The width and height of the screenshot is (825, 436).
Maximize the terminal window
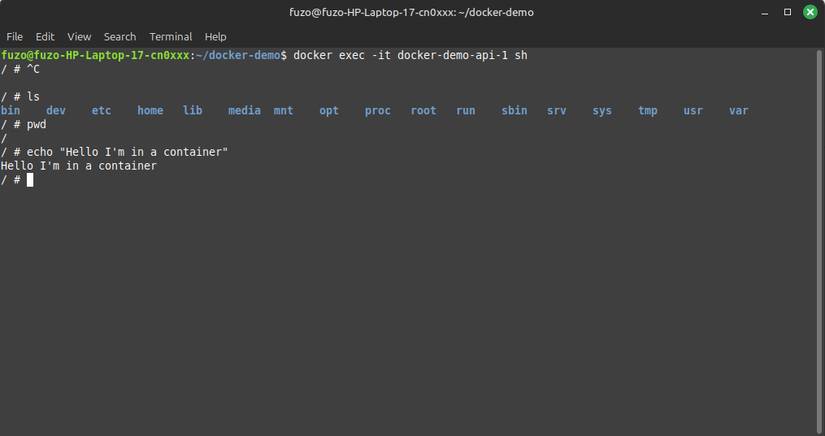pos(787,12)
